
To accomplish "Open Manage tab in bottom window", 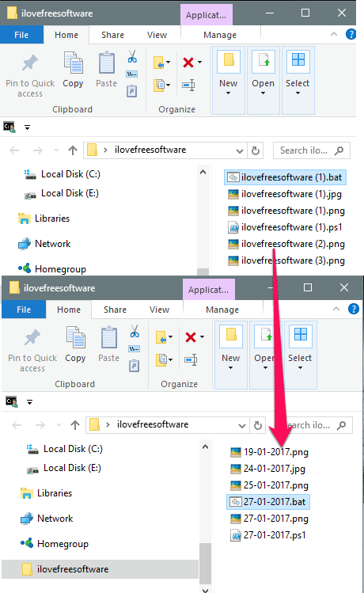I will 222,310.
